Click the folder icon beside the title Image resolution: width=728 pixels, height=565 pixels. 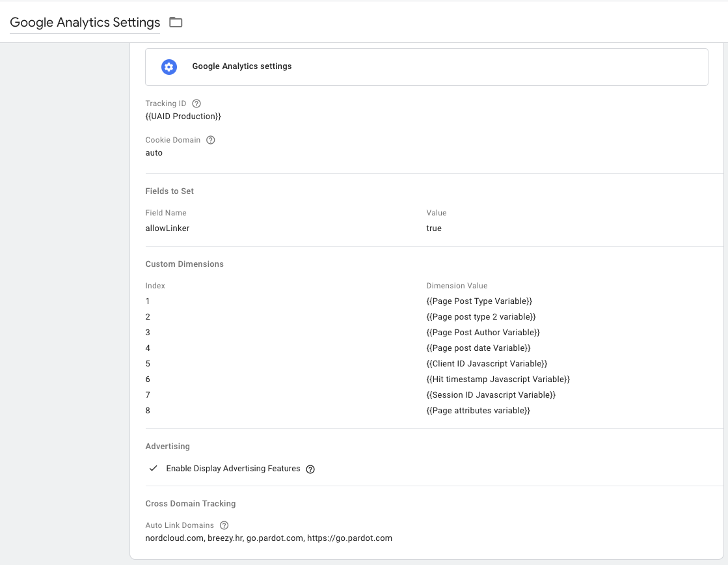[x=176, y=22]
